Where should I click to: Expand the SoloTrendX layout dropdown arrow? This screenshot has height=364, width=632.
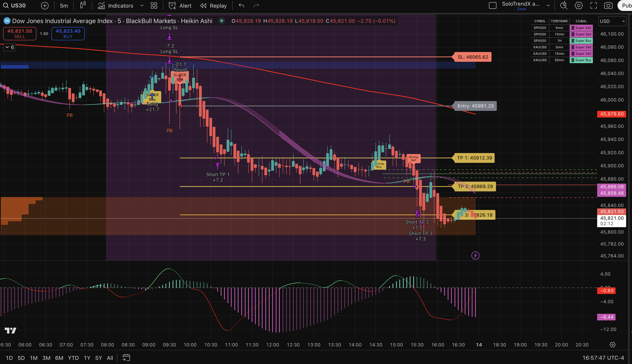click(548, 5)
